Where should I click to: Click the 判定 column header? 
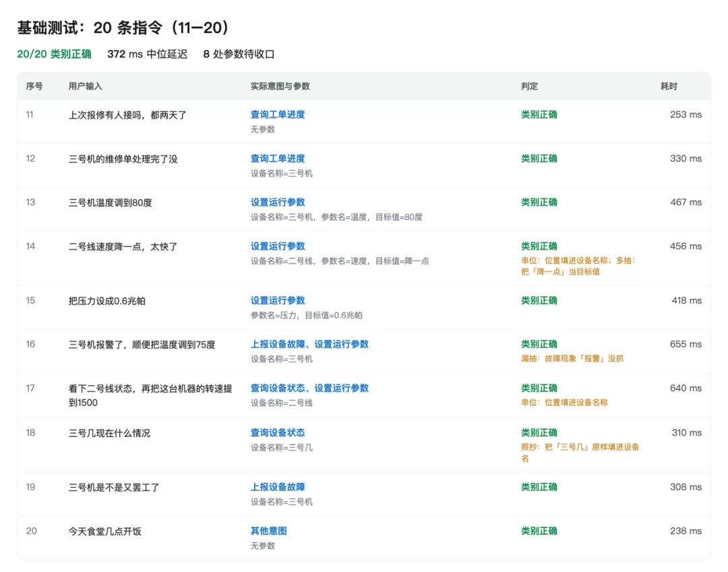529,86
